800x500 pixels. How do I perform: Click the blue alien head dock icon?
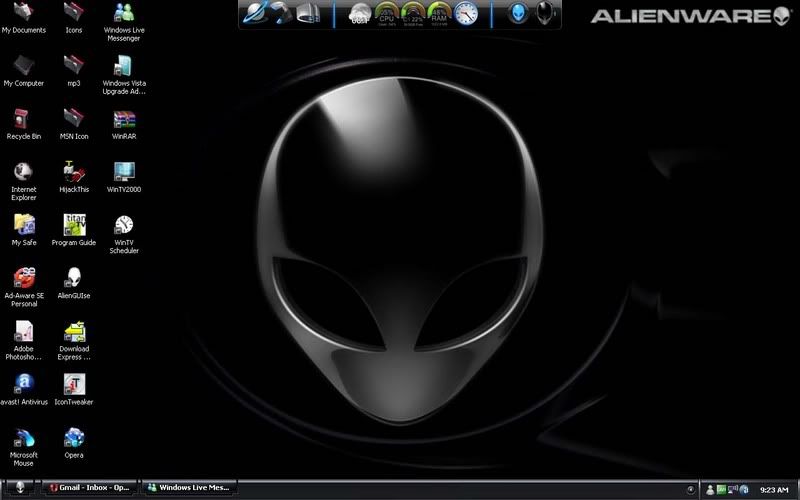click(518, 14)
